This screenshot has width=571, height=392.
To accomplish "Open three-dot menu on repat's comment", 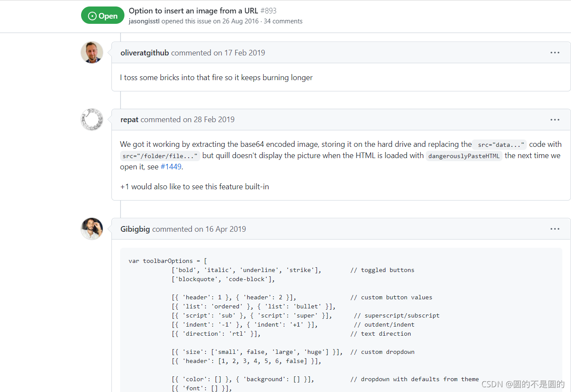I will (555, 120).
